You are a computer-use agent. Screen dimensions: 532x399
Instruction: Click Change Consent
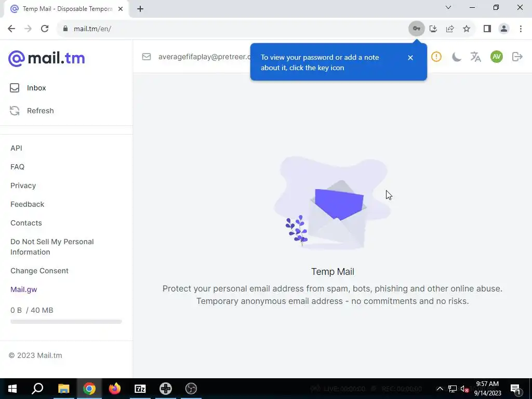39,271
